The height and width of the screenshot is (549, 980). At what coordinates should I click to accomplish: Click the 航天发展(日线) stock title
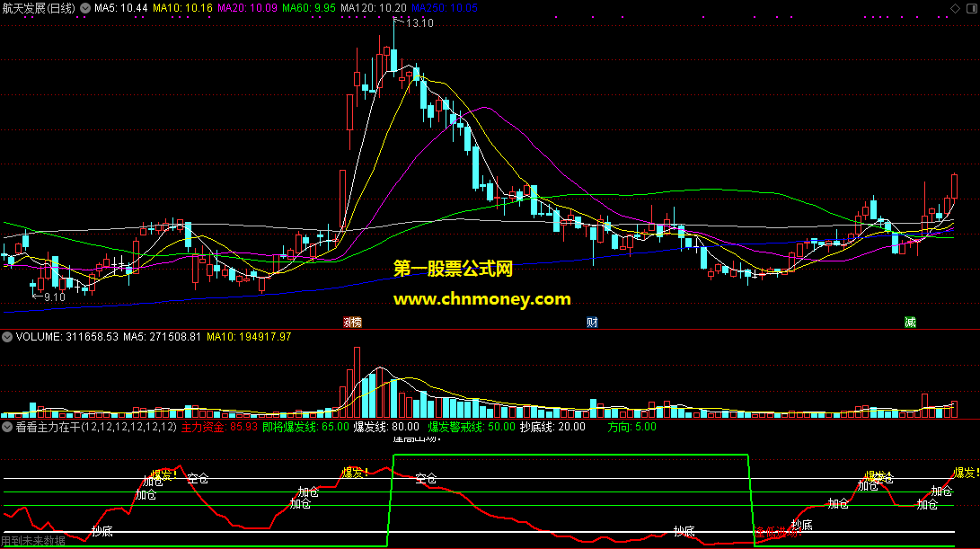tap(39, 8)
